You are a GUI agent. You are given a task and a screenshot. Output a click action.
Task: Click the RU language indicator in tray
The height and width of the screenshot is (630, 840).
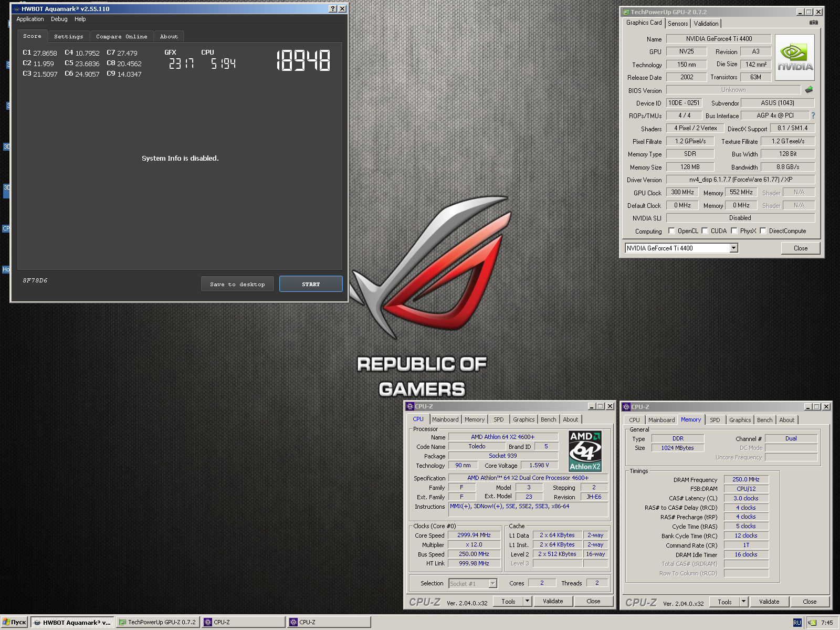[797, 623]
